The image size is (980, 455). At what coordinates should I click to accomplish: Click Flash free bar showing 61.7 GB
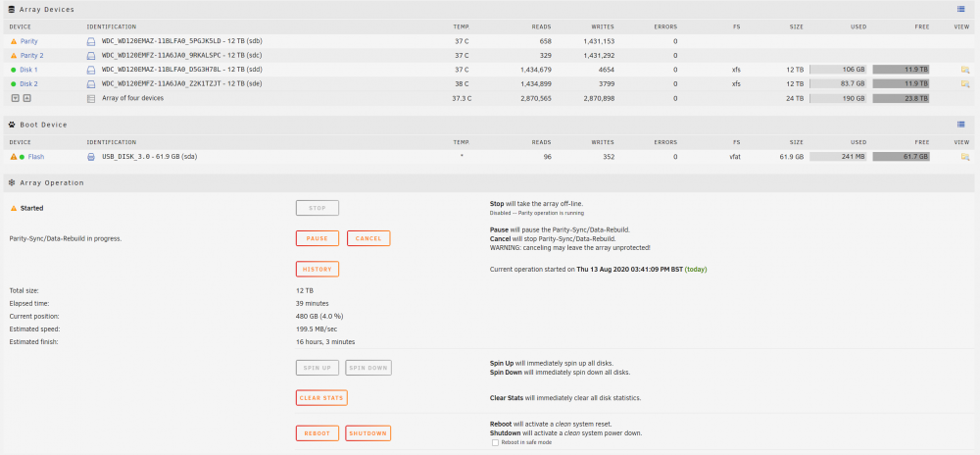[x=901, y=157]
